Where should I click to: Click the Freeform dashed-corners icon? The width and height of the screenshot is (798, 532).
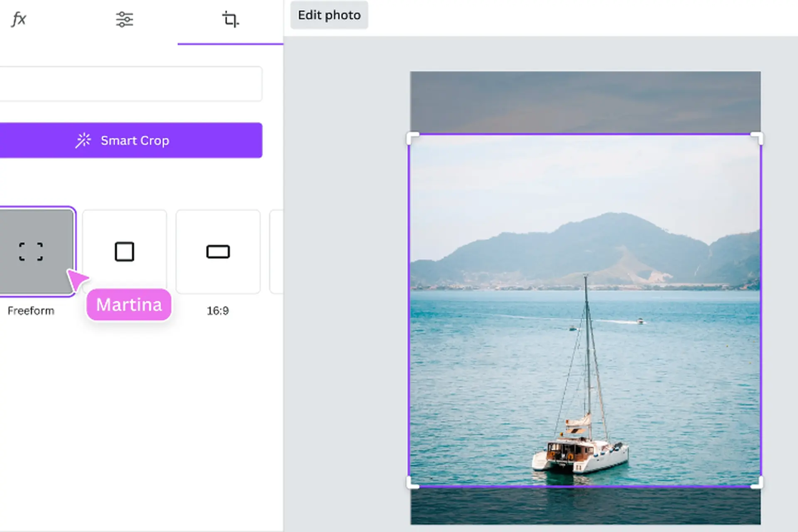(x=31, y=251)
